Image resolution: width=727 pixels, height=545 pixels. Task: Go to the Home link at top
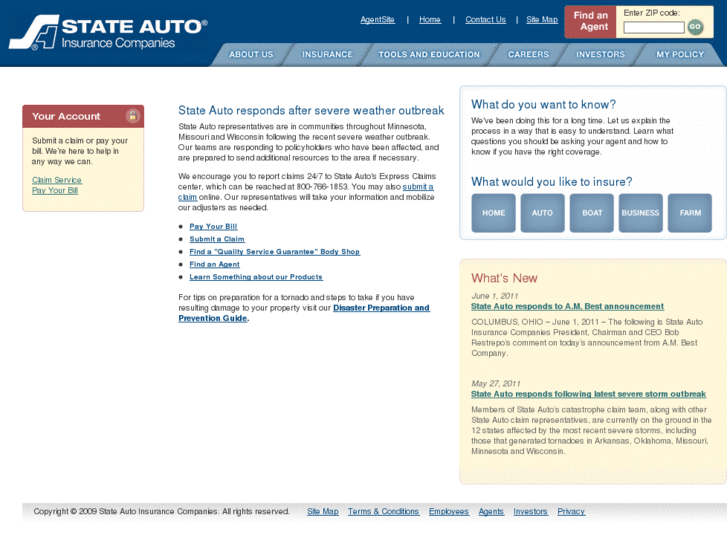(x=430, y=19)
